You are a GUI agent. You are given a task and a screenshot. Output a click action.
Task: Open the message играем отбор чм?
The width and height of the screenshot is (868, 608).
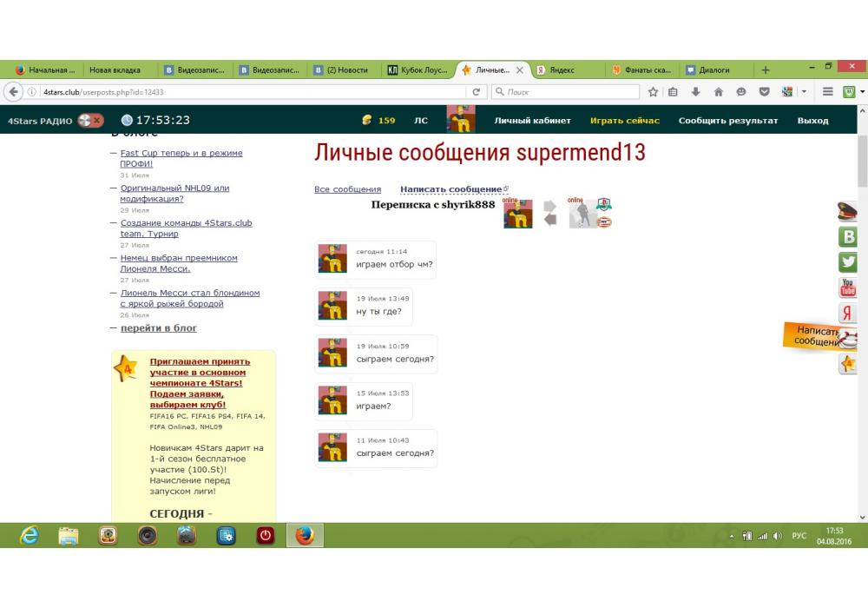pyautogui.click(x=375, y=259)
